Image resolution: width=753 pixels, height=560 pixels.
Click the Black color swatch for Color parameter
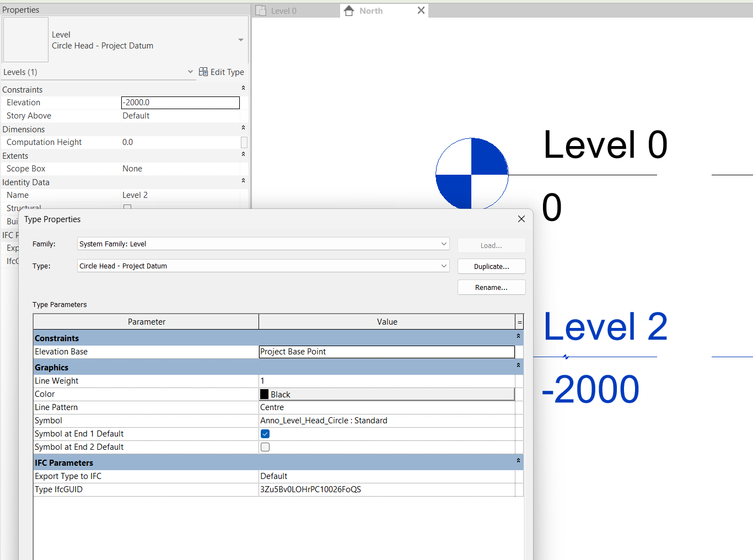click(x=265, y=394)
